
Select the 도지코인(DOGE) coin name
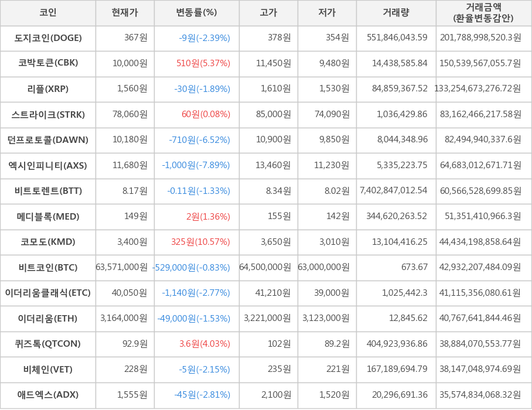tap(48, 38)
